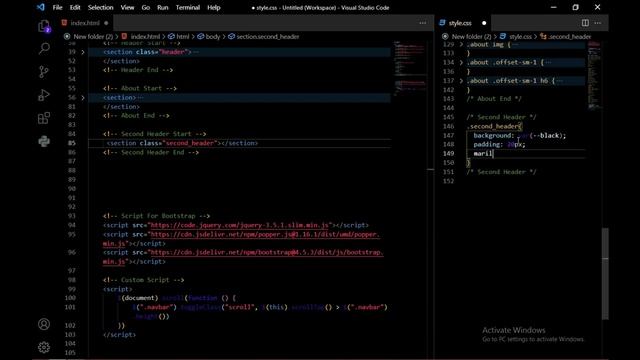
Task: Click .second_header breadcrumb in style.css editor
Action: coord(570,37)
